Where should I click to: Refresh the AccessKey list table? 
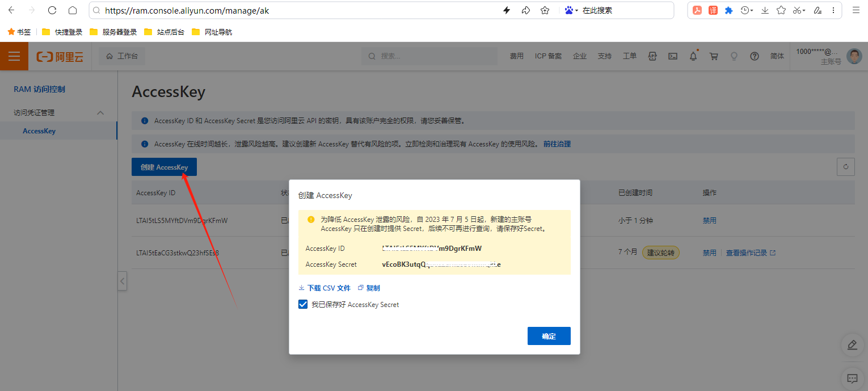tap(846, 167)
